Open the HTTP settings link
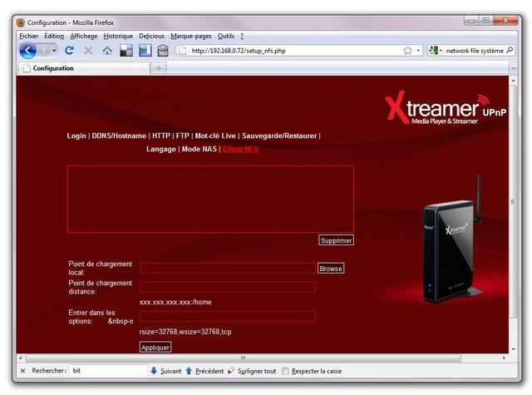 (x=161, y=136)
